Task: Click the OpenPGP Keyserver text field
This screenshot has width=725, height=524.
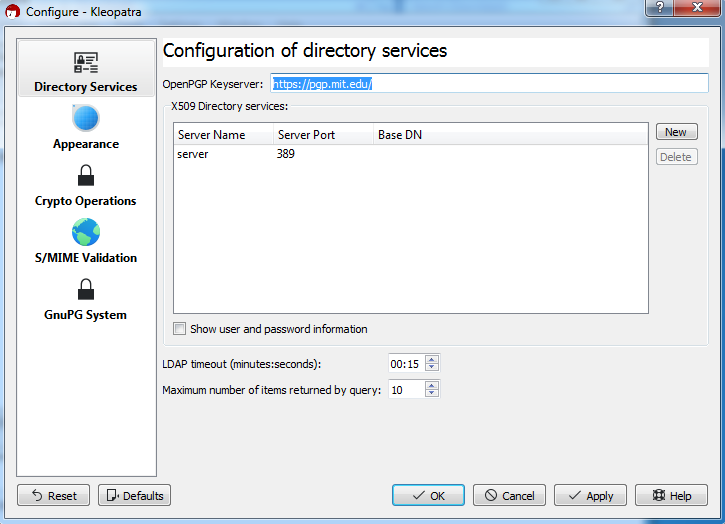Action: [x=489, y=84]
